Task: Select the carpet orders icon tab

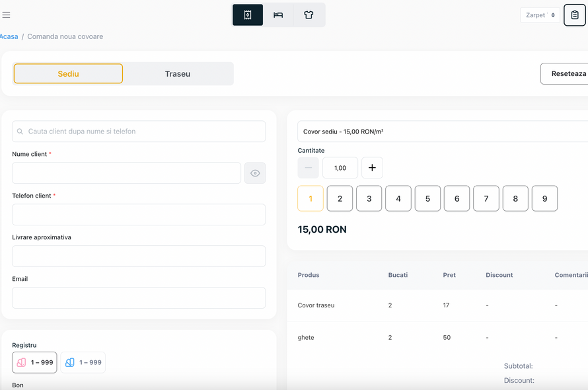Action: (x=248, y=15)
